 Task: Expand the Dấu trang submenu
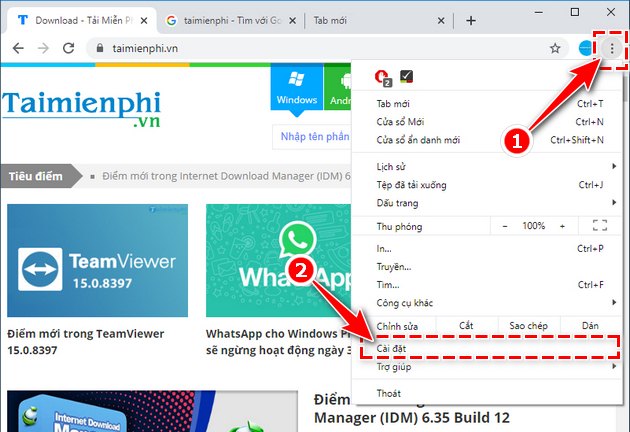tap(487, 203)
